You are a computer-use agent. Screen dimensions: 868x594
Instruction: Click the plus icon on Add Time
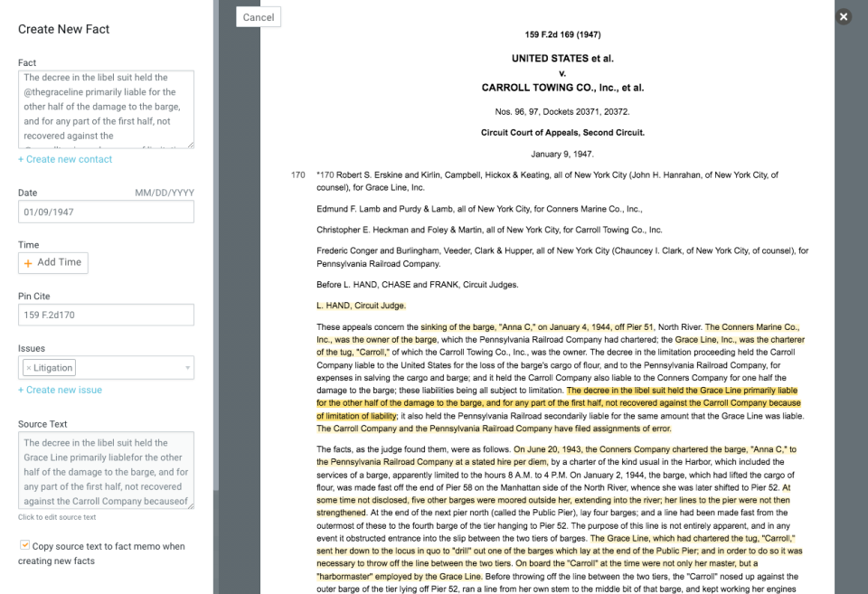[x=28, y=263]
